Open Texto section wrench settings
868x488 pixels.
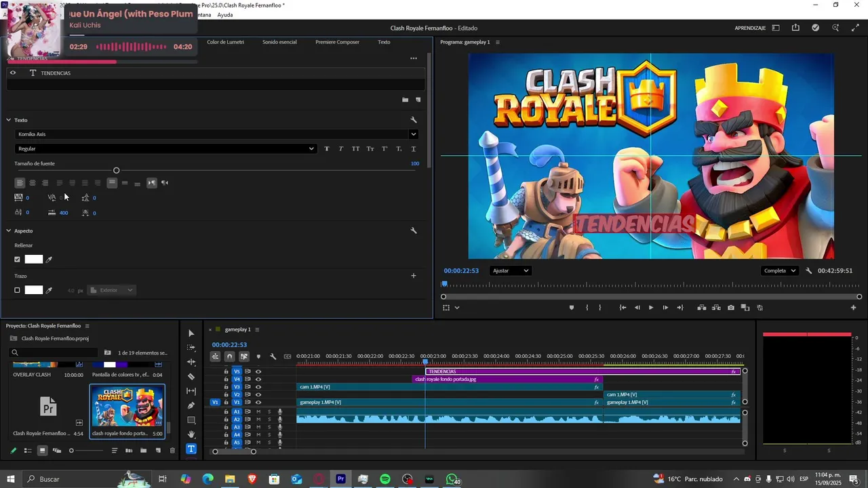click(x=414, y=120)
